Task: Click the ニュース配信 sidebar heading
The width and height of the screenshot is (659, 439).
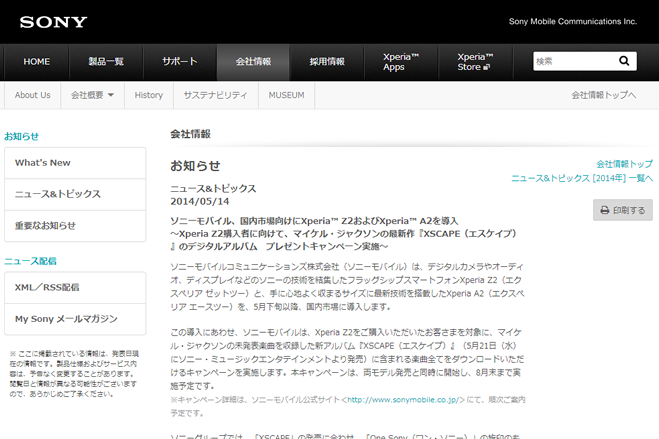Action: [x=30, y=261]
